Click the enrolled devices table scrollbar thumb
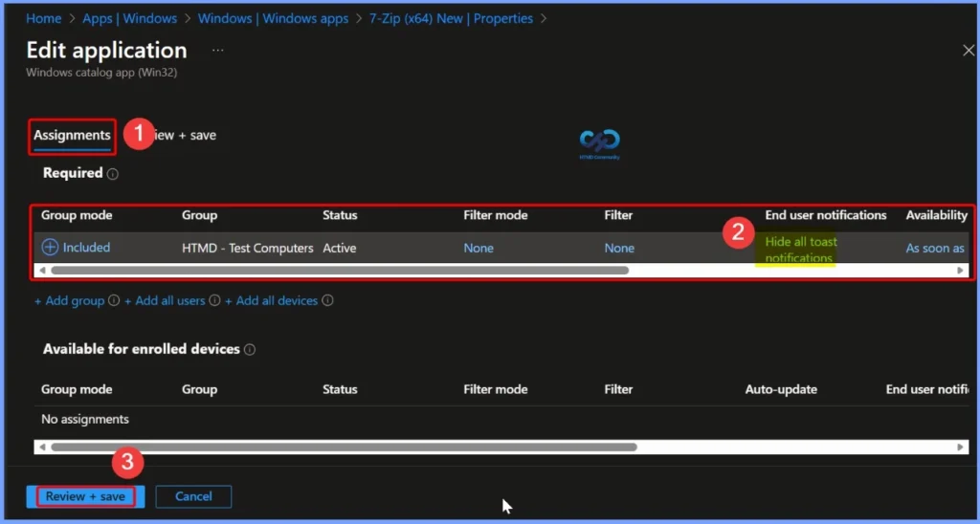The height and width of the screenshot is (524, 980). pyautogui.click(x=344, y=448)
